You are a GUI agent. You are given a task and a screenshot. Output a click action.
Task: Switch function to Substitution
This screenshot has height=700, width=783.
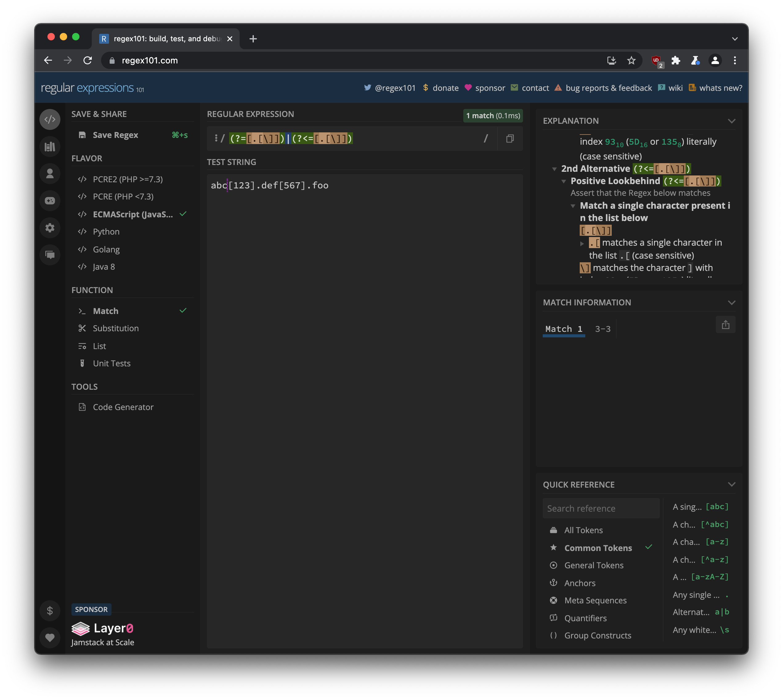tap(116, 328)
